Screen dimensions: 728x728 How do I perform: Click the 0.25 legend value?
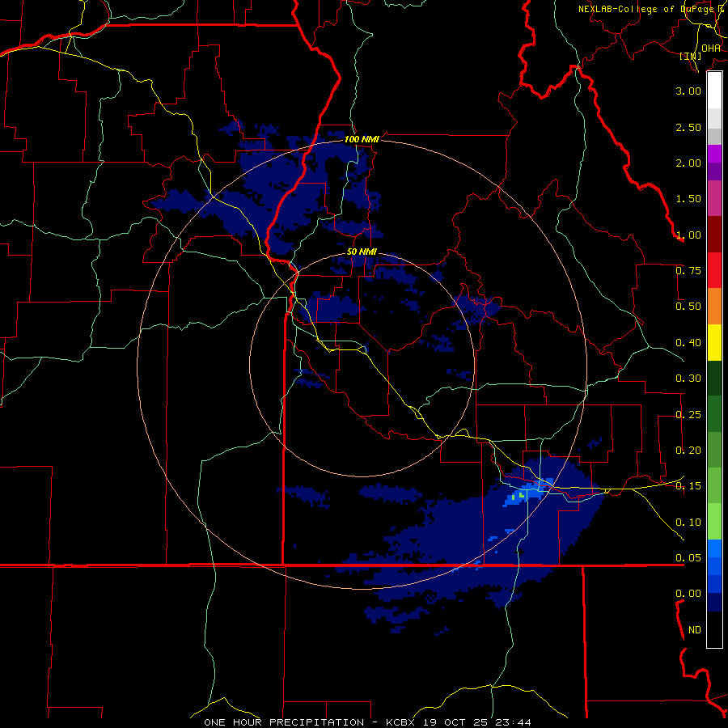pos(688,415)
